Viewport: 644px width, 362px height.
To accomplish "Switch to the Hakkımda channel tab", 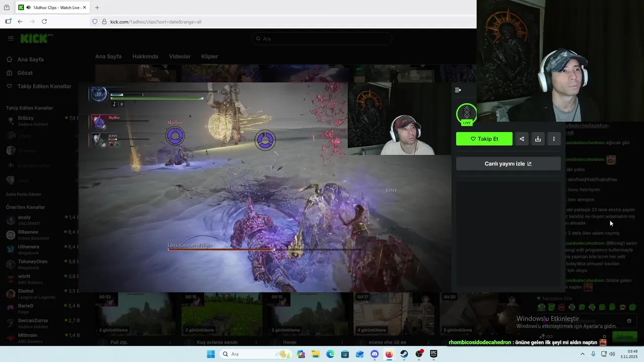I will tap(145, 56).
